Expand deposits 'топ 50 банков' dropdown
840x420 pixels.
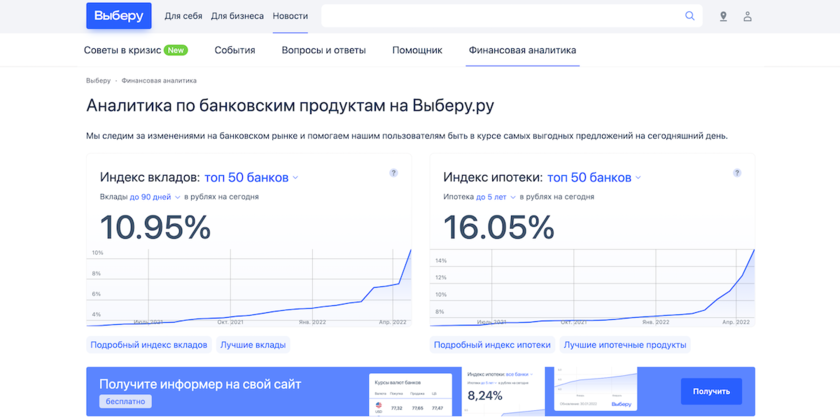coord(251,178)
